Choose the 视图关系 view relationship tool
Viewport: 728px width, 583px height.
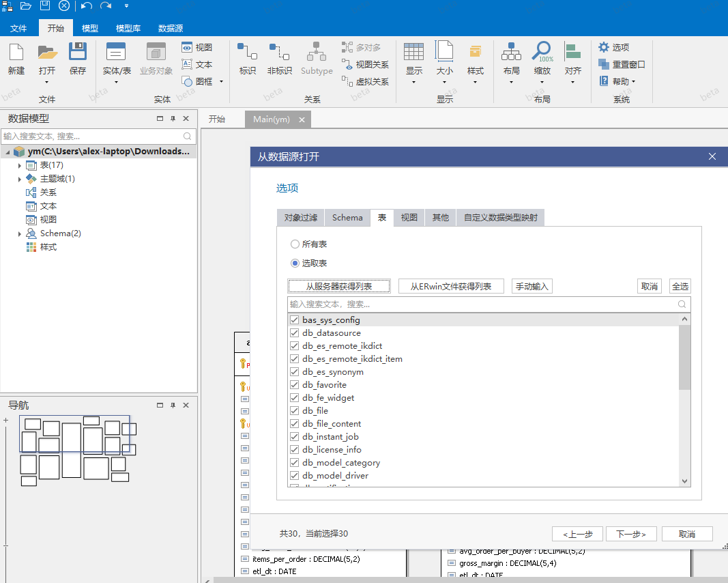(366, 65)
